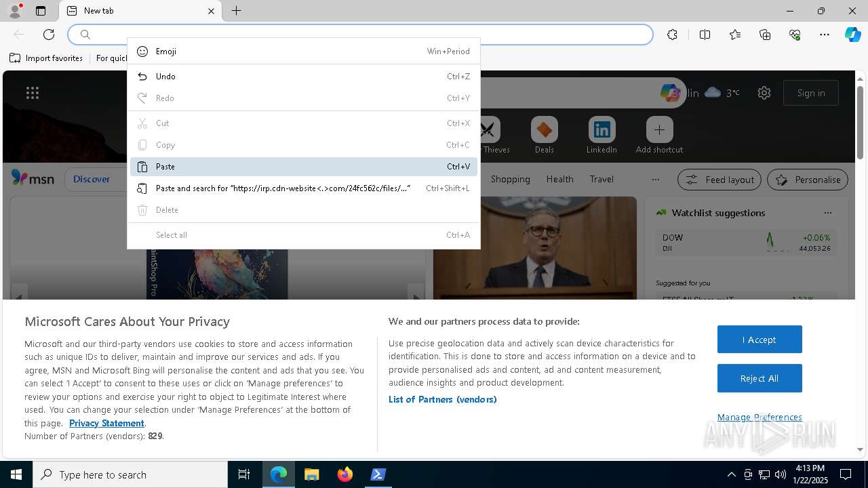Open the Extensions puzzle icon

[672, 35]
